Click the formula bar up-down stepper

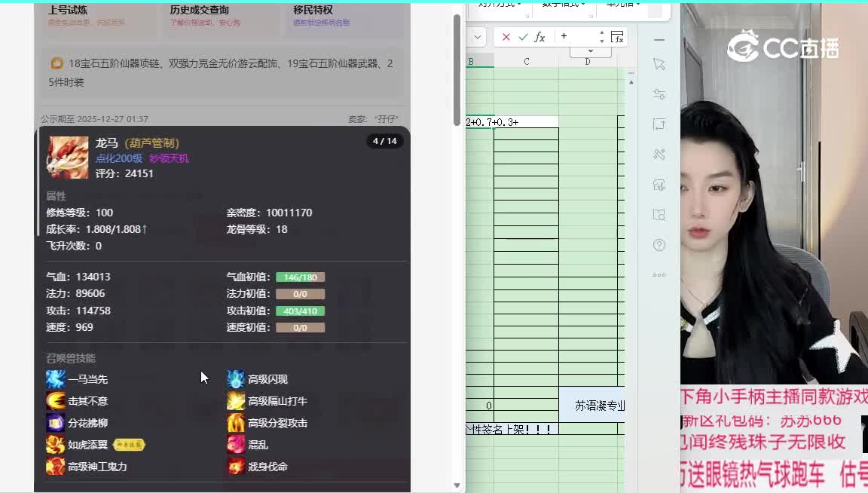602,37
